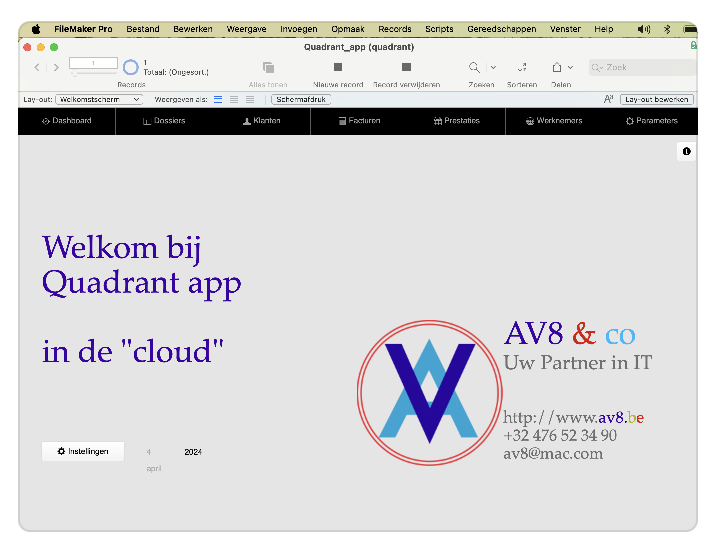Expand the Zoeken dropdown arrow

click(493, 67)
